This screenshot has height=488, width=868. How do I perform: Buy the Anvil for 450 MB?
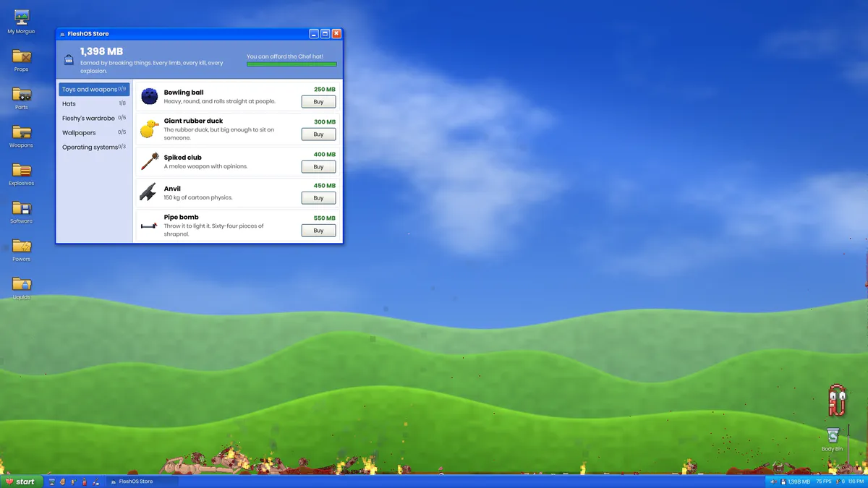coord(318,198)
